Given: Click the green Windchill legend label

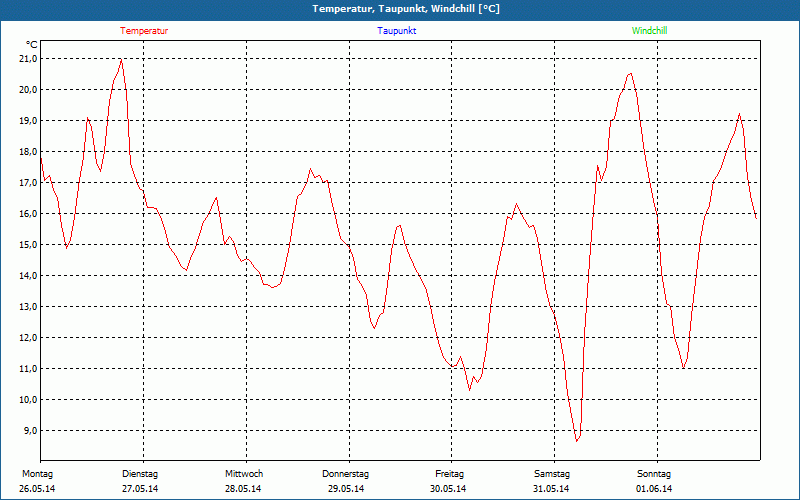Looking at the screenshot, I should click(649, 31).
